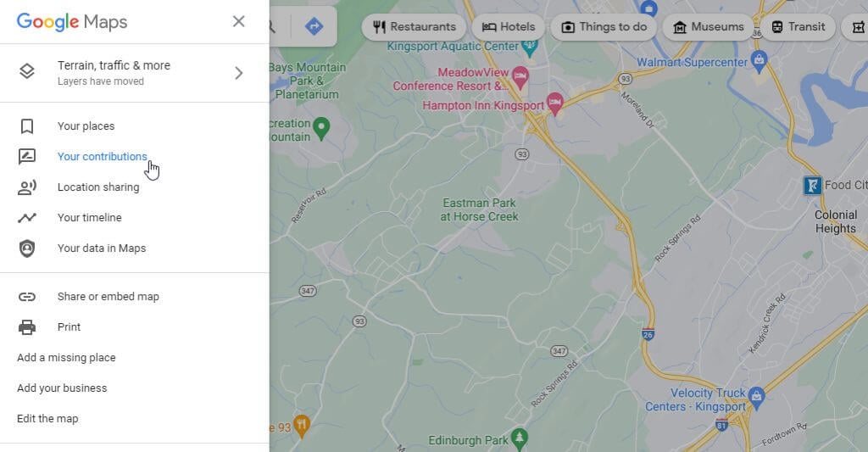This screenshot has width=868, height=452.
Task: Open Walmart Supercenter map marker
Action: pos(759,61)
